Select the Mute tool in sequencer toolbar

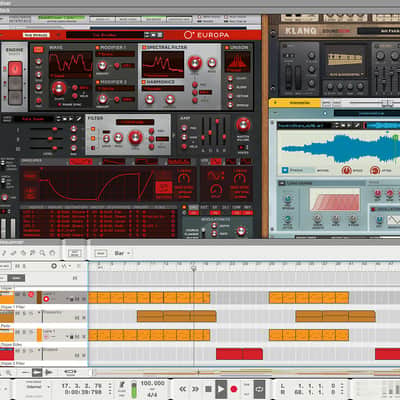(32, 253)
